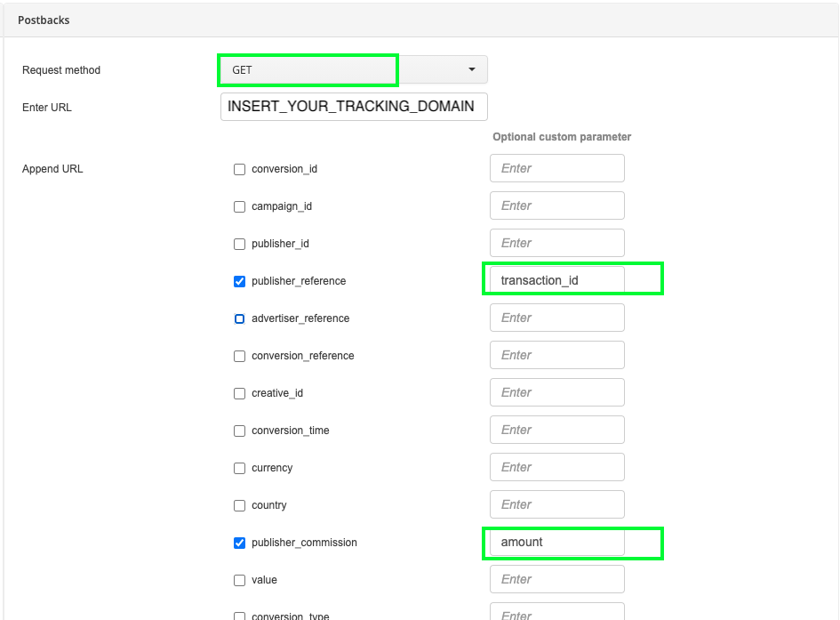
Task: Click custom parameter field for conversion_id
Action: [557, 168]
